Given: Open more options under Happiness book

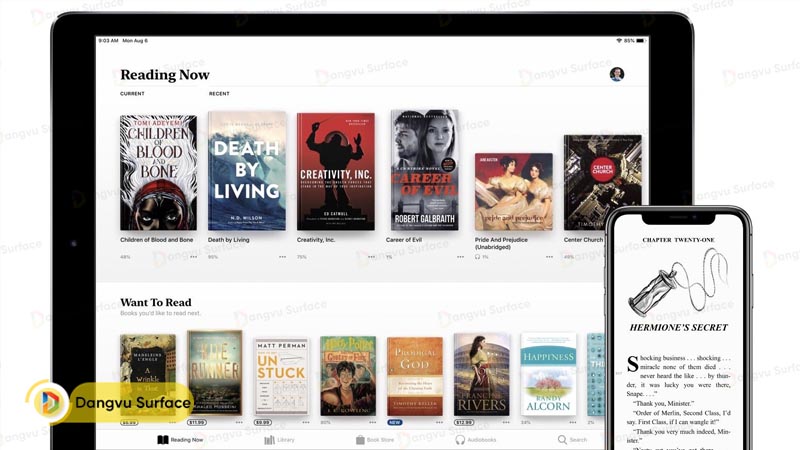Looking at the screenshot, I should click(x=573, y=422).
